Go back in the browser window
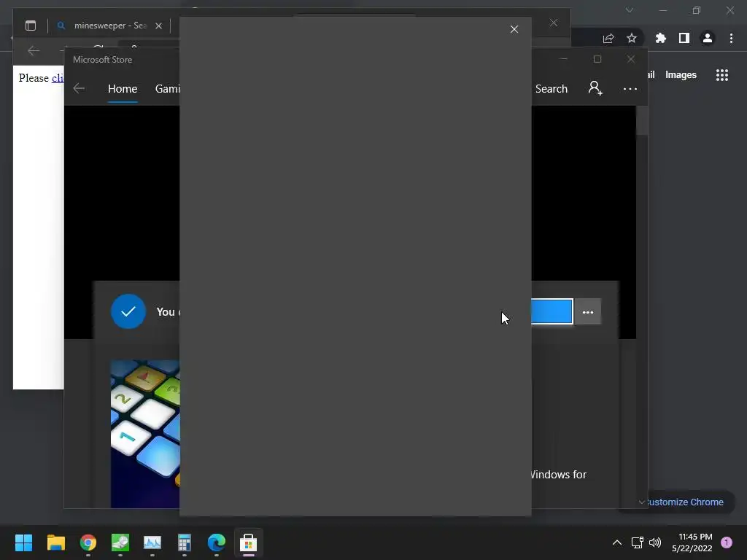This screenshot has height=560, width=747. 34,51
